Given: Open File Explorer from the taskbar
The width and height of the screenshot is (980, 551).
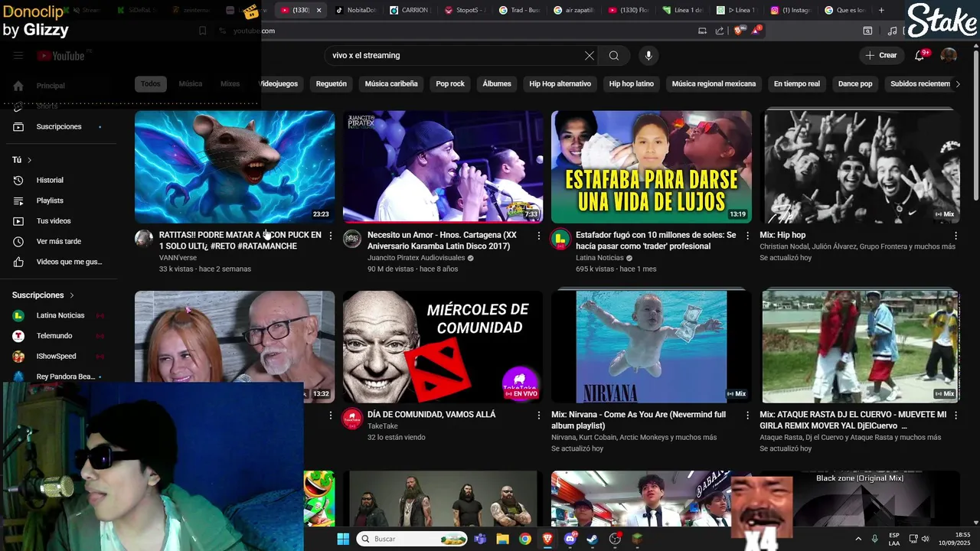Looking at the screenshot, I should [502, 539].
